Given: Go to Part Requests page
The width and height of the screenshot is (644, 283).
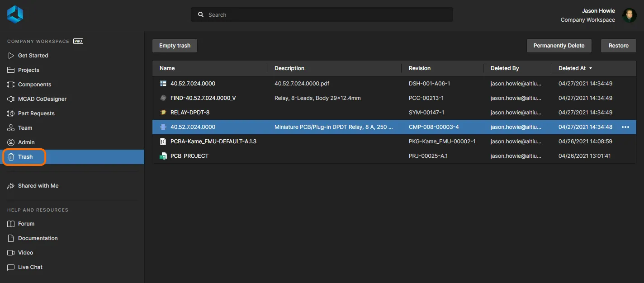Looking at the screenshot, I should point(36,113).
